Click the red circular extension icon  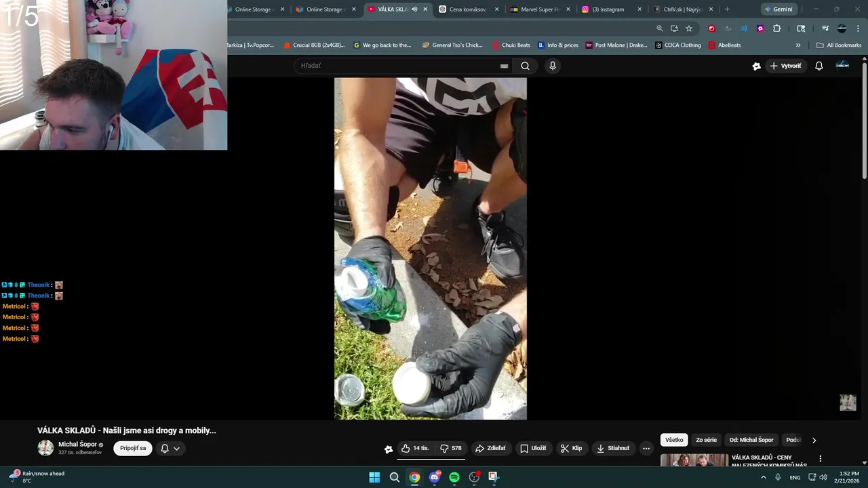click(711, 28)
